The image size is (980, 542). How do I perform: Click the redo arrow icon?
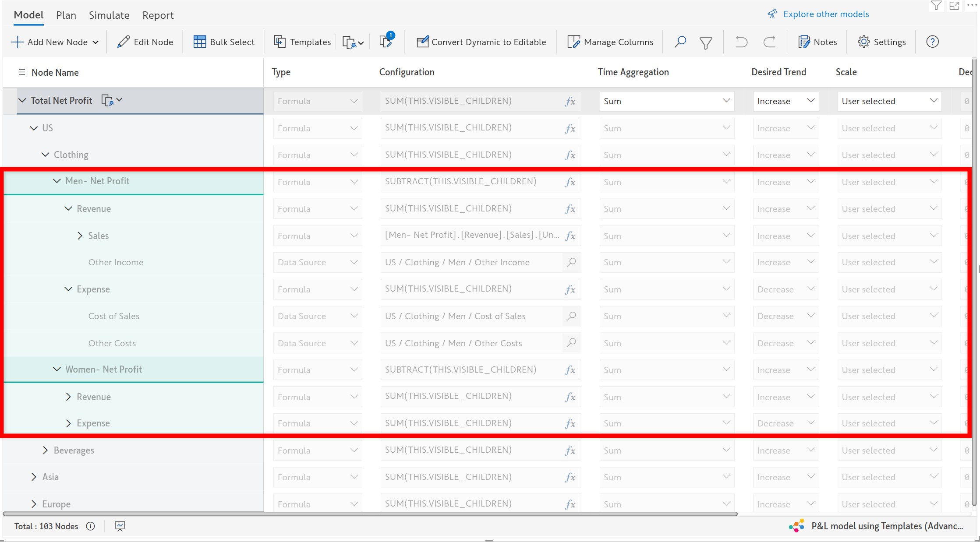769,42
